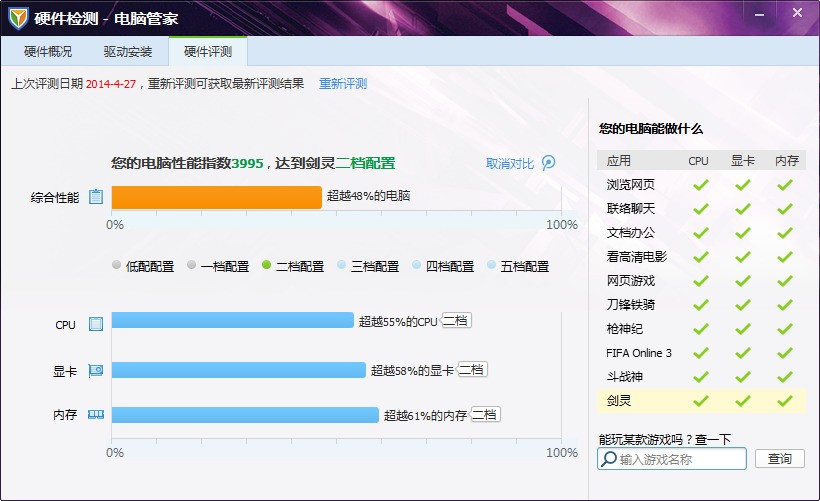Click the 显卡 checkmark for 浏览网页 row
Image resolution: width=820 pixels, height=501 pixels.
tap(743, 184)
